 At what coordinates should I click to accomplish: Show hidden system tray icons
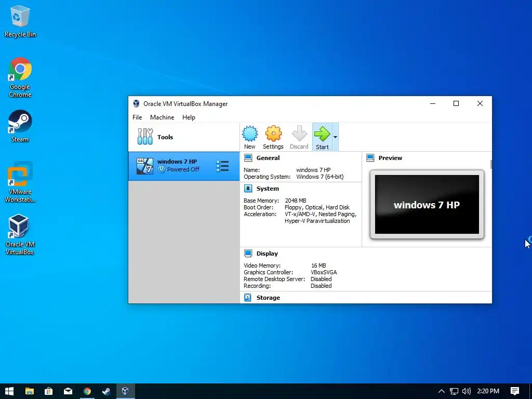pos(441,391)
